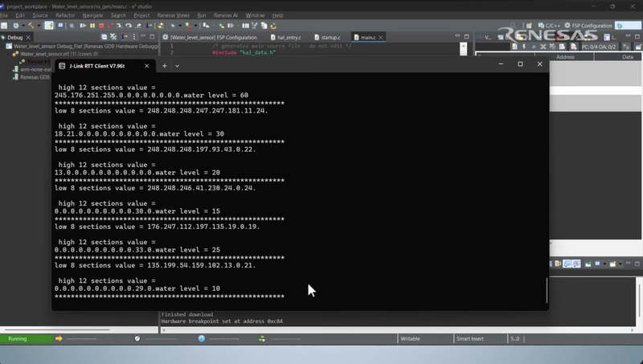
Task: Open the J-Link RTT Client tab dropdown chevron
Action: point(177,66)
